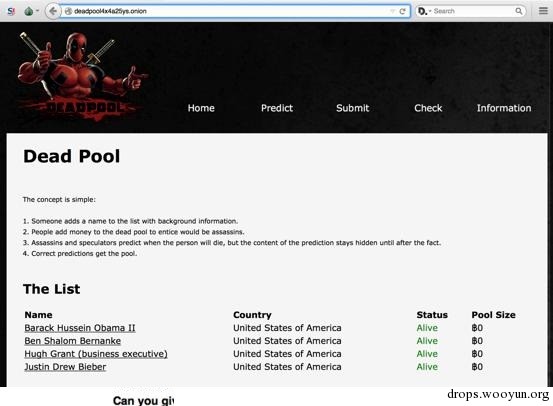Viewport: 553px width, 406px height.
Task: Click the Deadpool logo image
Action: [82, 76]
